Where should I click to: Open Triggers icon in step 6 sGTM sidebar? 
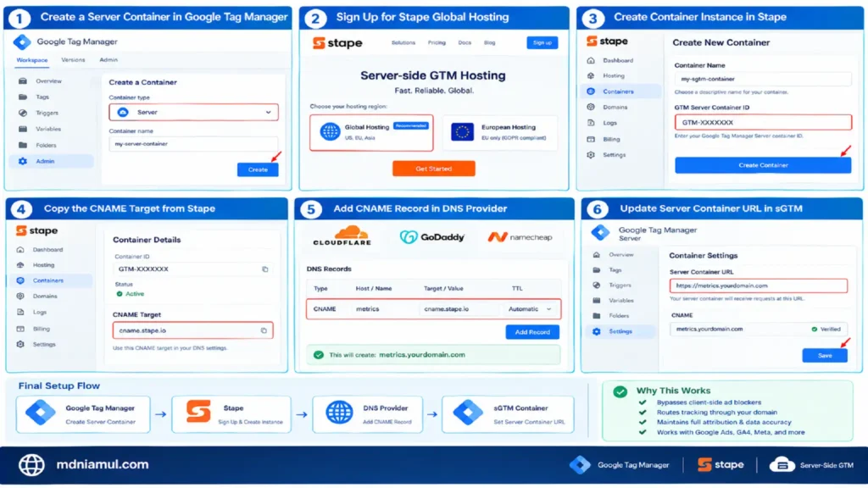pos(596,286)
